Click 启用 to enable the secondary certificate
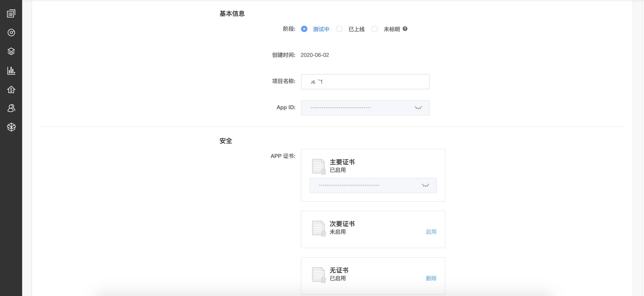 tap(431, 232)
